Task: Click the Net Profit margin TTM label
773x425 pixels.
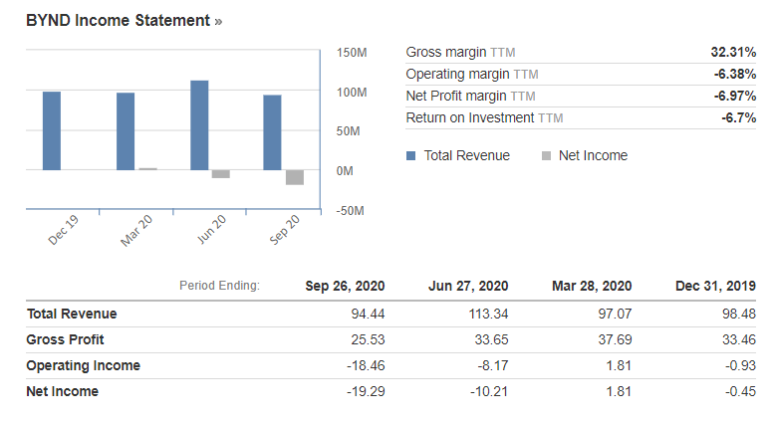Action: [x=470, y=96]
